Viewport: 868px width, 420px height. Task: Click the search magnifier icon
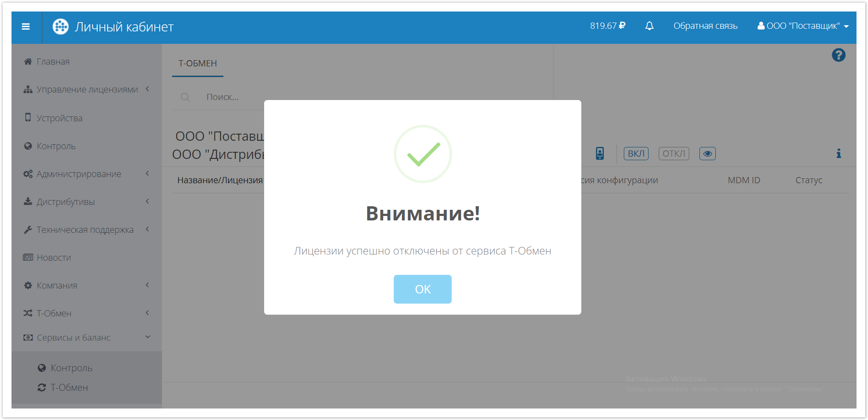[185, 97]
